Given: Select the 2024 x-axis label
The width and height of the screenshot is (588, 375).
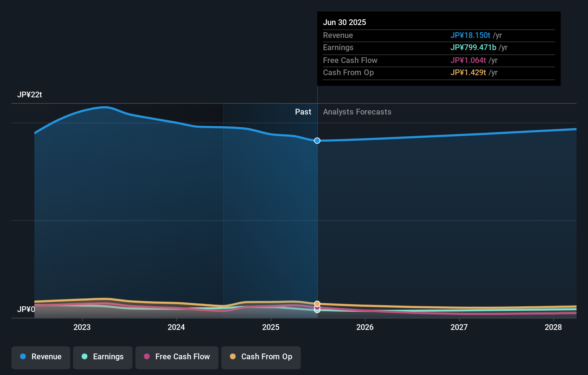Looking at the screenshot, I should [x=176, y=327].
